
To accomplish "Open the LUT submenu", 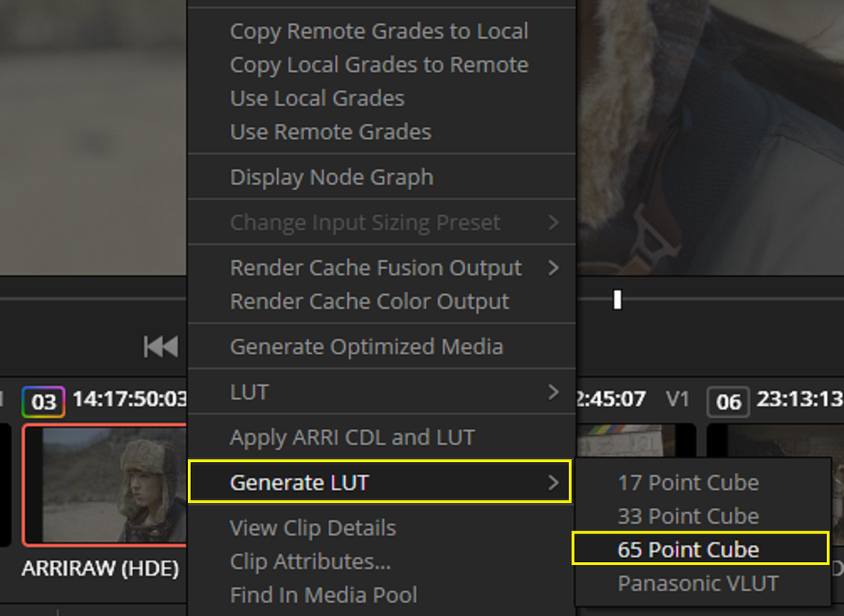I will click(x=382, y=392).
